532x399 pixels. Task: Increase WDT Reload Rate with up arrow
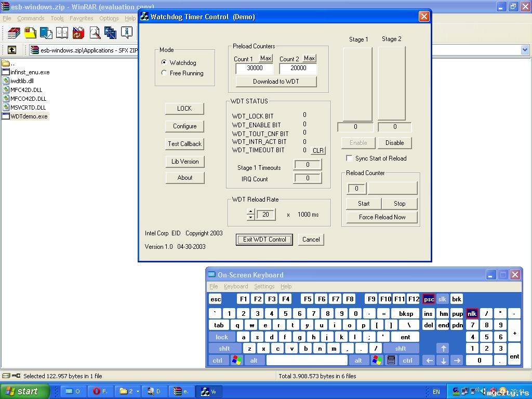pos(250,211)
